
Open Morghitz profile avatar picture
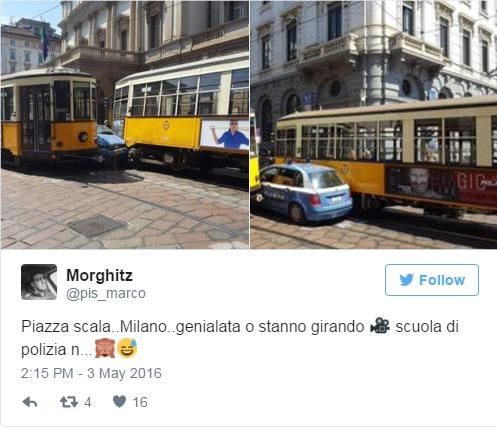click(39, 282)
